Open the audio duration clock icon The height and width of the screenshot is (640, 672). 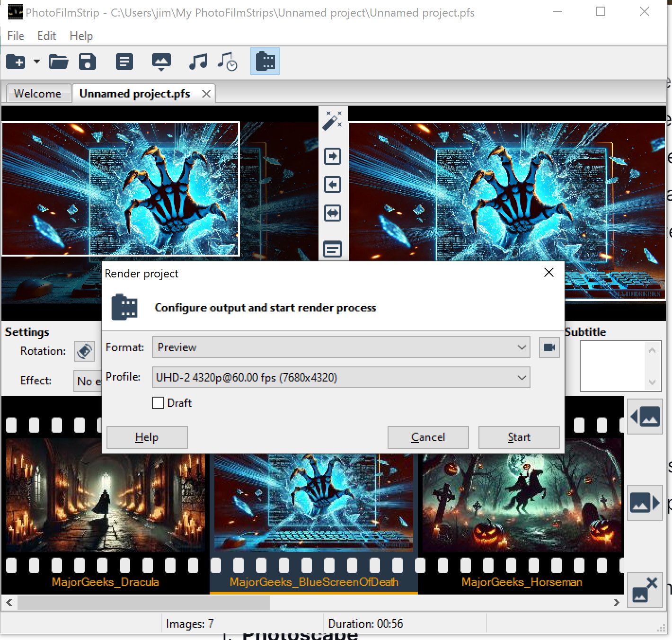pyautogui.click(x=227, y=62)
